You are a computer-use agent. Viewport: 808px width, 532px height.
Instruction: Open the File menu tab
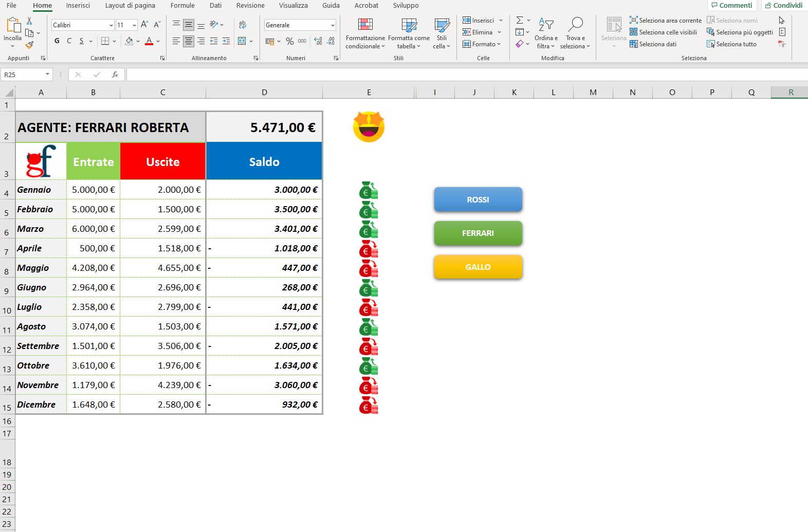pyautogui.click(x=11, y=5)
